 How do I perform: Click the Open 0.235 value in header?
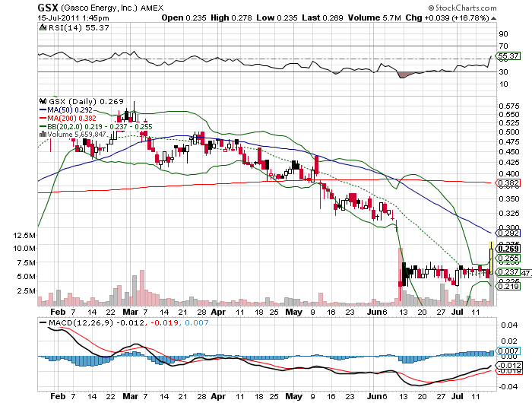tap(184, 17)
